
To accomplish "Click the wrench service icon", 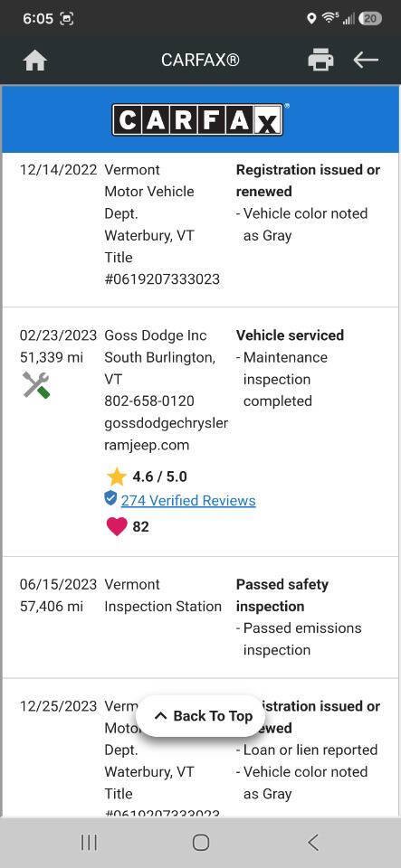I will [x=36, y=385].
